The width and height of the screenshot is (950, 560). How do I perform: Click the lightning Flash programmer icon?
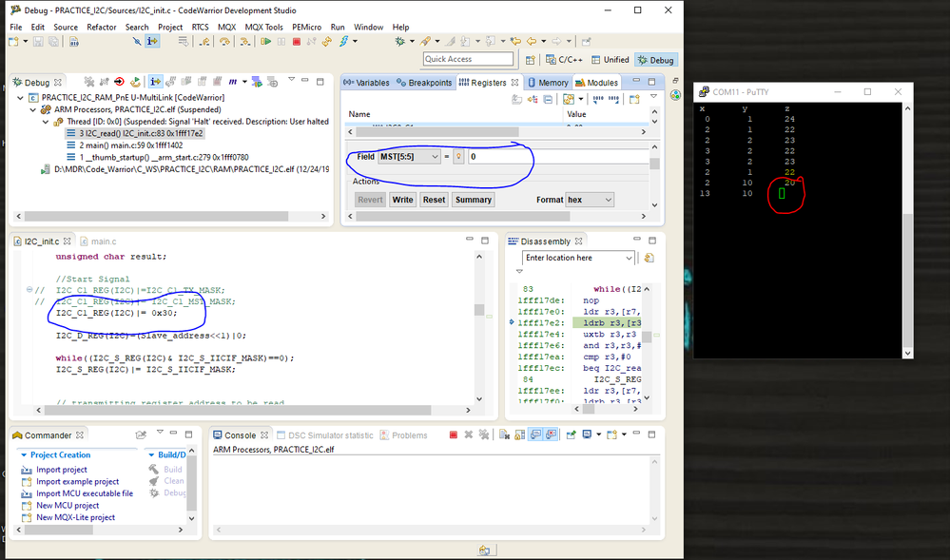(x=343, y=41)
